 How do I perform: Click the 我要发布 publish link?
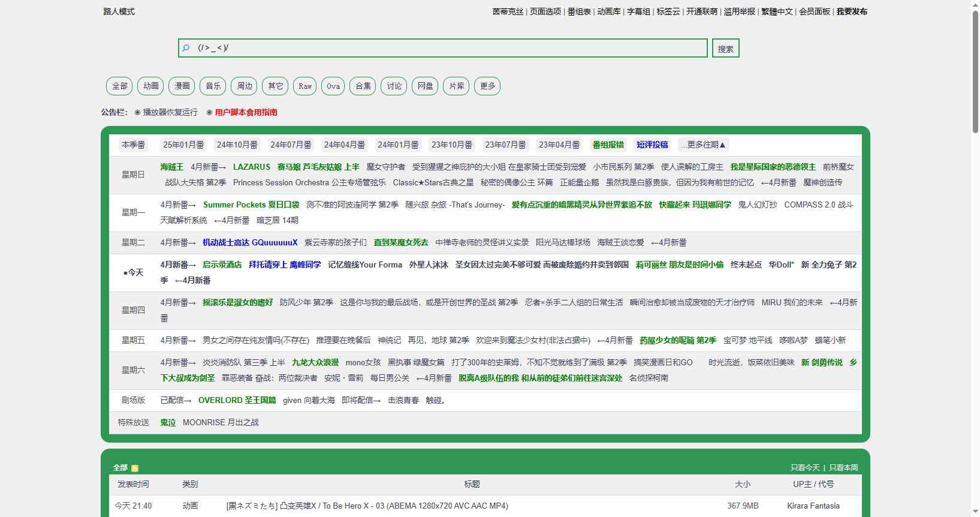tap(852, 11)
